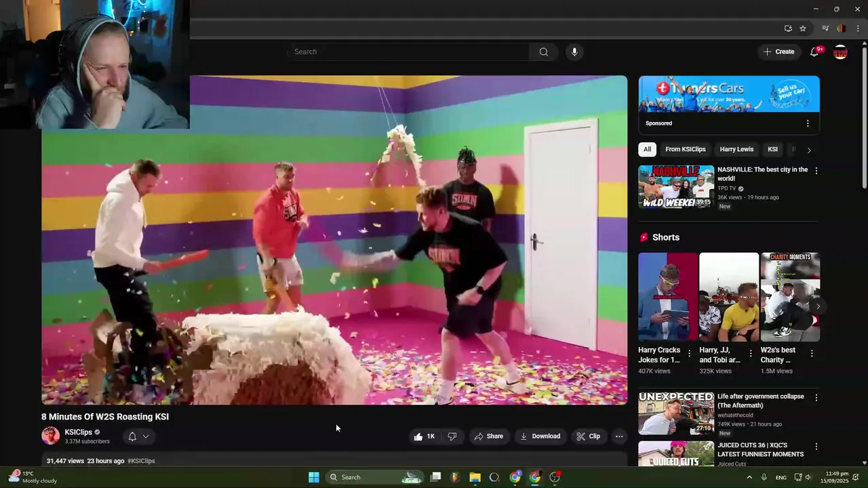Open options for Life after government collapse video
Image resolution: width=868 pixels, height=488 pixels.
coord(816,398)
